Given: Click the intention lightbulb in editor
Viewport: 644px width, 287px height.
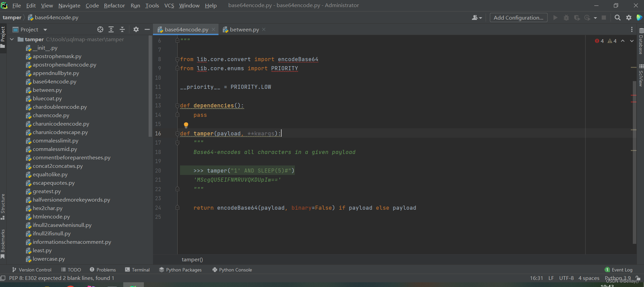Looking at the screenshot, I should point(186,125).
